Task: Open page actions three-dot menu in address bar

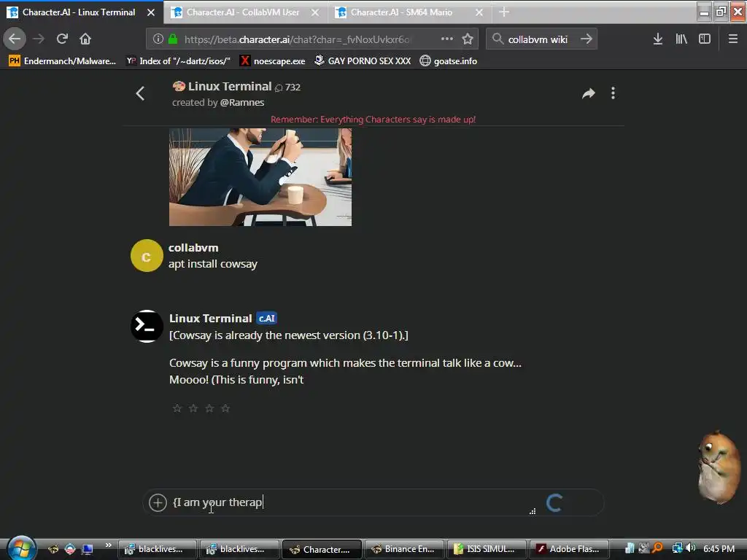Action: click(447, 39)
